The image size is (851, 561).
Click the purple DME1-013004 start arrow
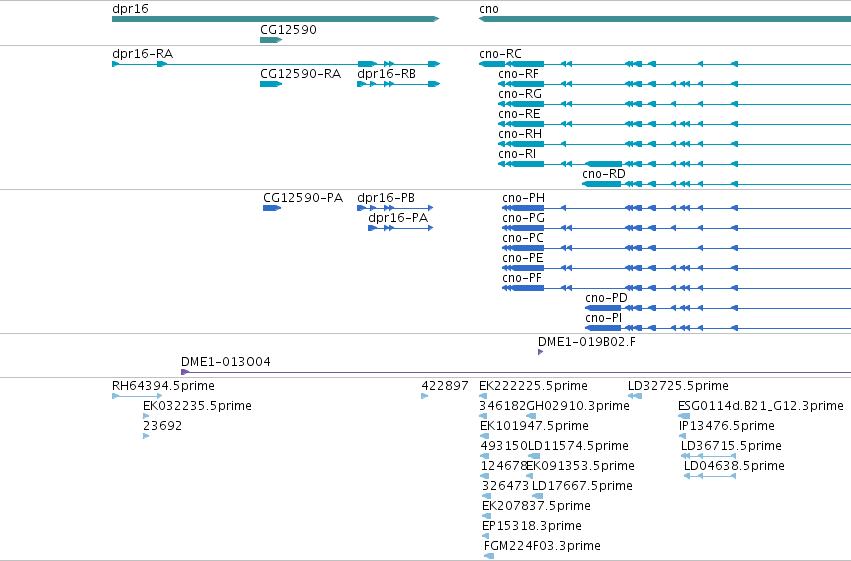pyautogui.click(x=185, y=372)
